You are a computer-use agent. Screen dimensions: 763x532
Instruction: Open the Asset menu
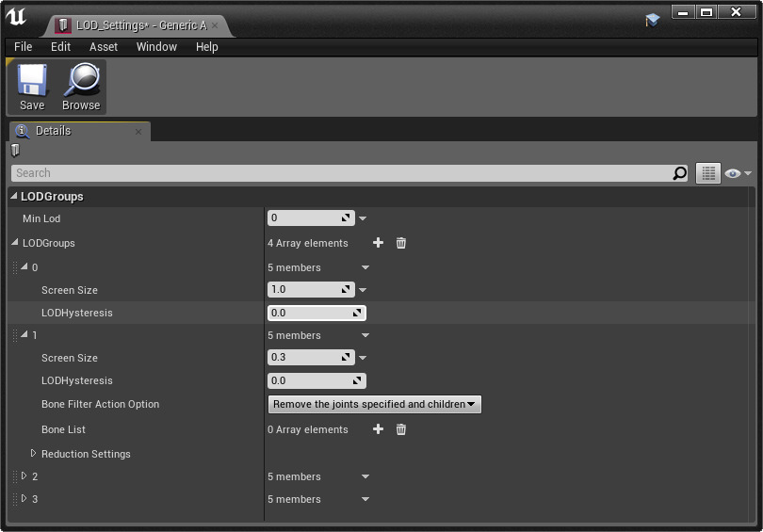click(104, 47)
